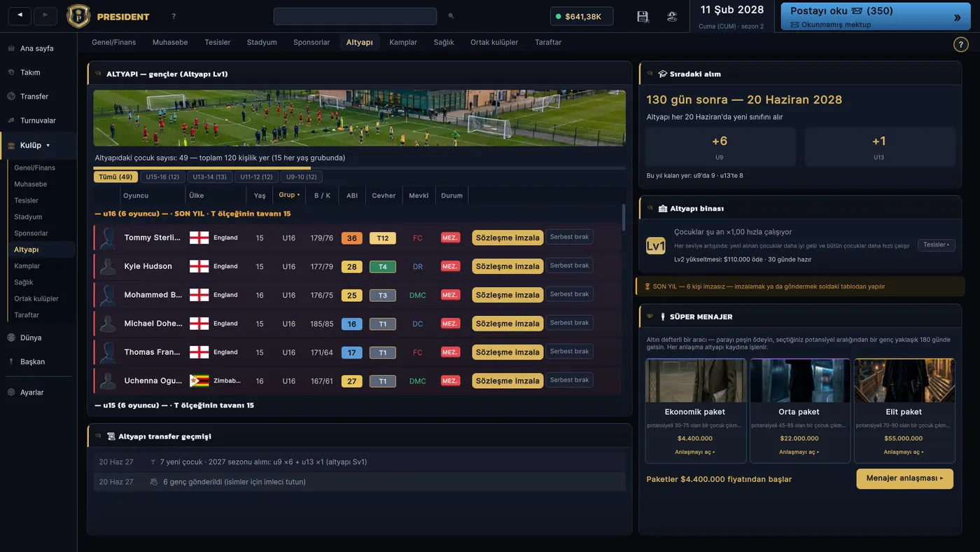Filter by U15-16 (12) age group

click(x=162, y=177)
